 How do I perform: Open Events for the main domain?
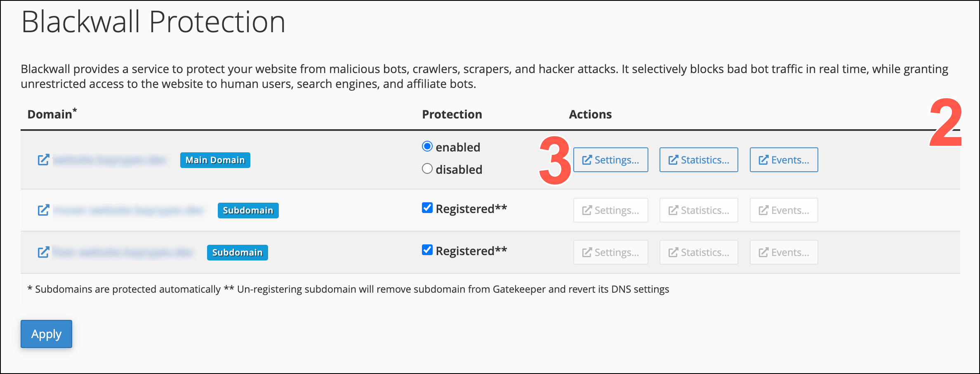784,160
